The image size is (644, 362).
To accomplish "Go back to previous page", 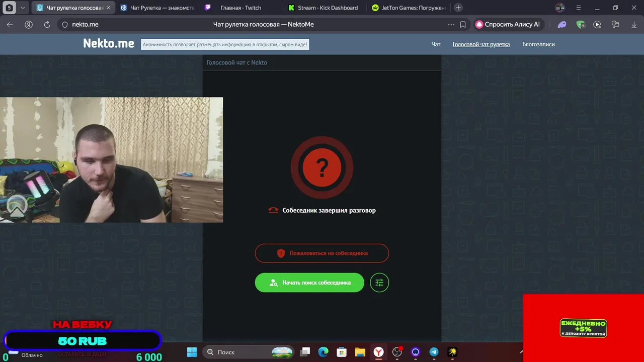I will click(10, 24).
